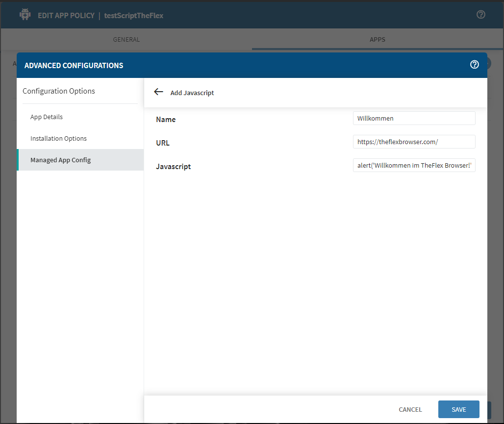The width and height of the screenshot is (504, 424).
Task: Click the Javascript field with alert code
Action: [414, 165]
